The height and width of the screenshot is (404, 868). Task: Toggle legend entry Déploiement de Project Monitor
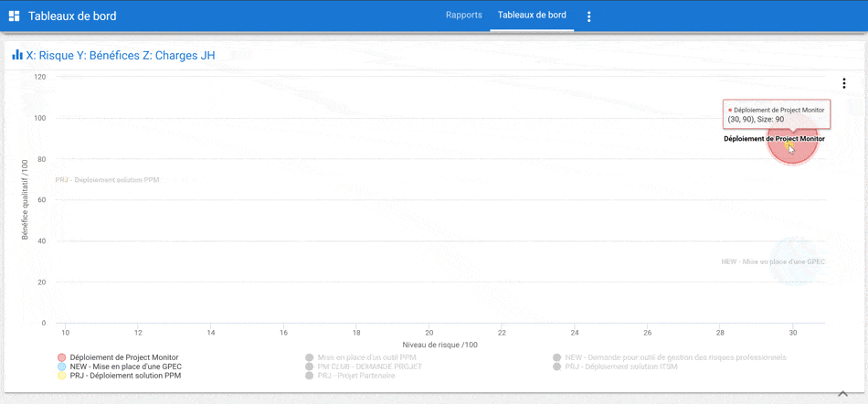click(x=118, y=357)
